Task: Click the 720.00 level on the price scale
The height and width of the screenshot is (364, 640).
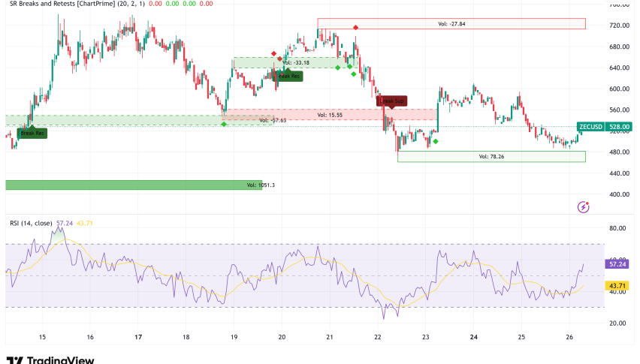Action: click(620, 26)
